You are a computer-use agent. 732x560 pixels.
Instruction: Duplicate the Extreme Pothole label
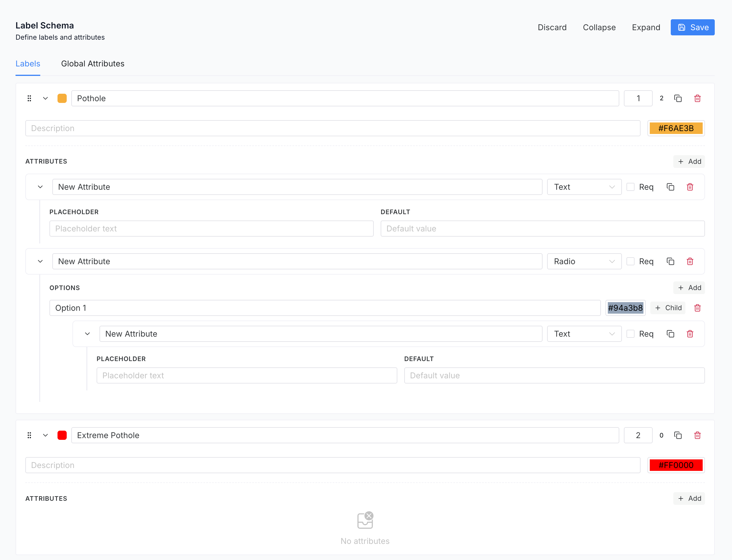click(x=678, y=435)
